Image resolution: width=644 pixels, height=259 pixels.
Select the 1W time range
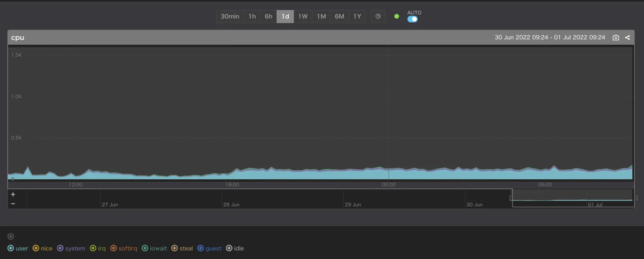[x=303, y=16]
